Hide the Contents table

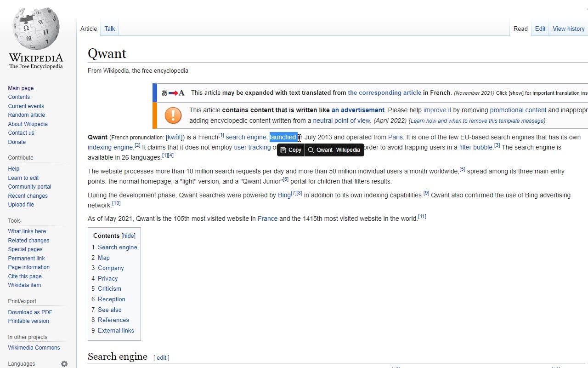pyautogui.click(x=128, y=236)
